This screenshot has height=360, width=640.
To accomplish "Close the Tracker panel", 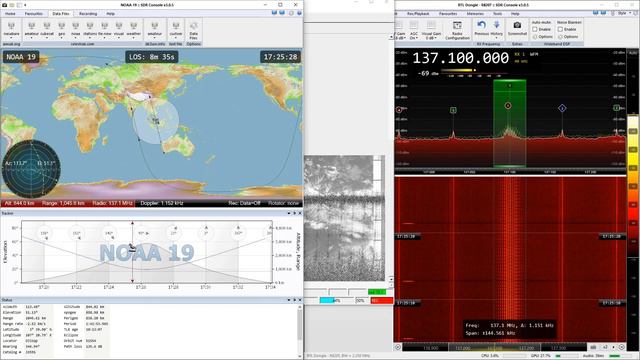I will [x=300, y=213].
